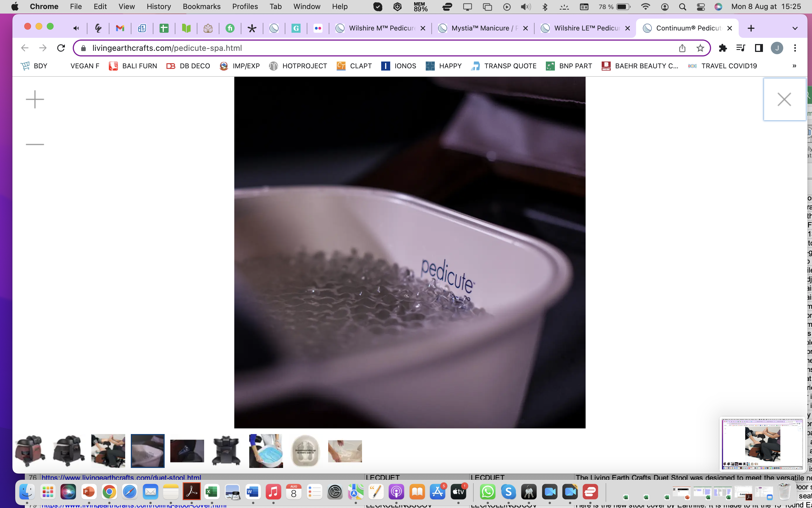Open the pinned asterisk icon tab
Viewport: 812px width, 508px height.
click(252, 28)
